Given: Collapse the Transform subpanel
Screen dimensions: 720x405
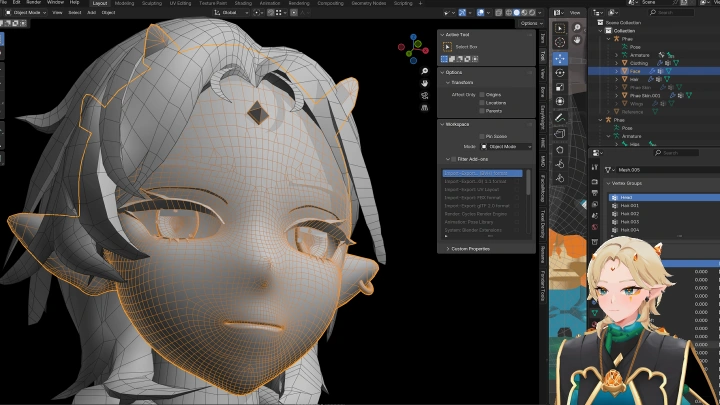Looking at the screenshot, I should pyautogui.click(x=448, y=83).
